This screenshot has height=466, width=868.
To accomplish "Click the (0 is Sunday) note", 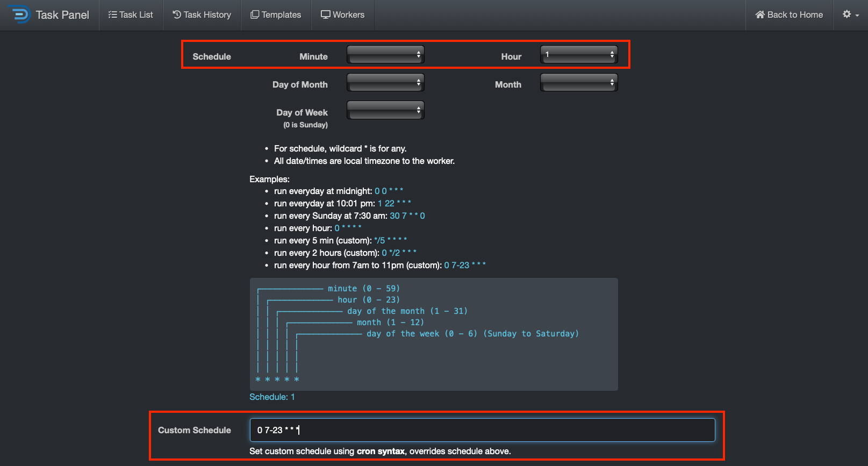I will (x=305, y=125).
